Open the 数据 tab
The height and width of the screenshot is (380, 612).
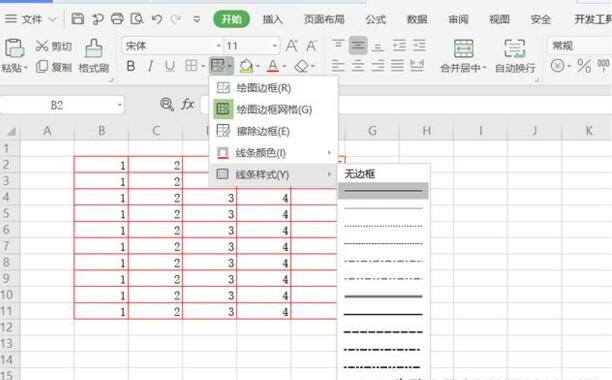tap(417, 19)
